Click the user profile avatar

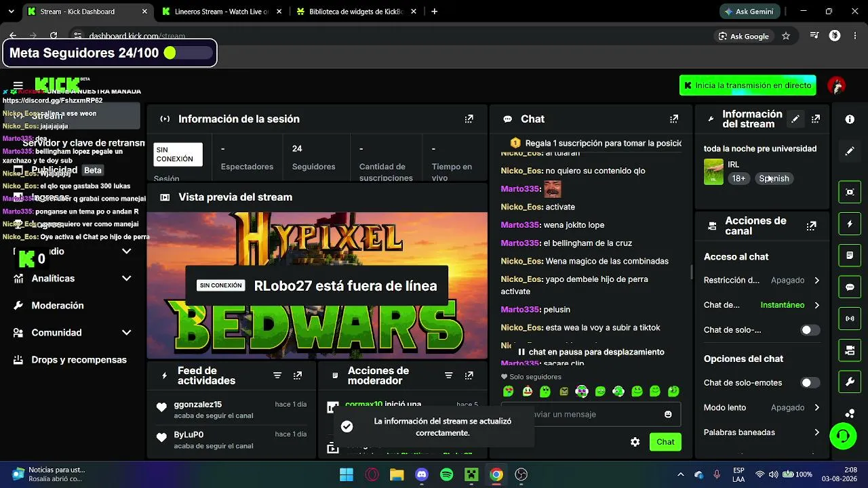[836, 85]
